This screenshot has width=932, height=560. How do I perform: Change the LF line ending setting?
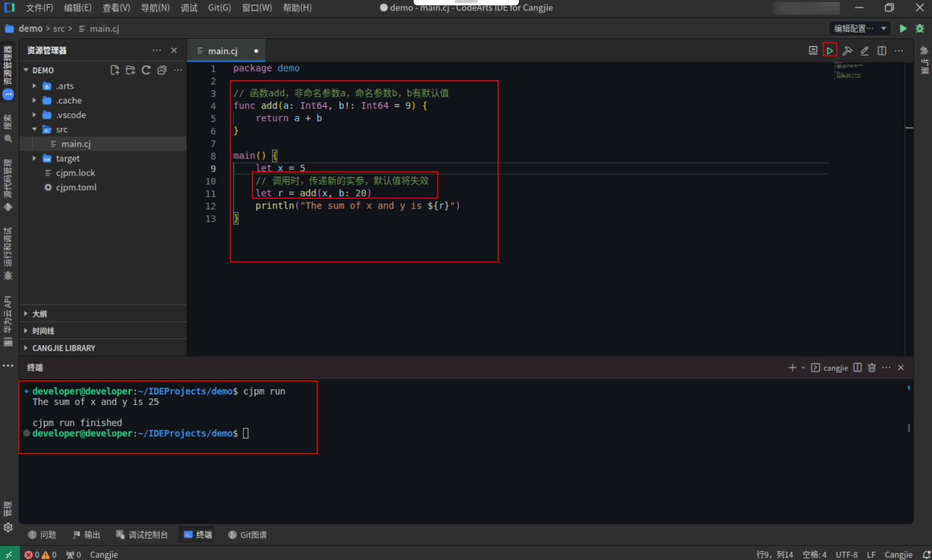[x=871, y=555]
